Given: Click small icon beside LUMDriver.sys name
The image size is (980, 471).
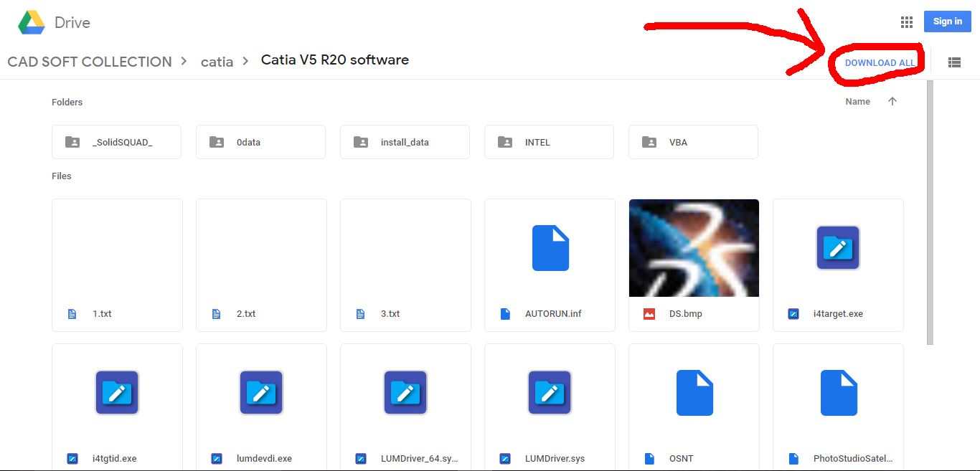Looking at the screenshot, I should 504,458.
